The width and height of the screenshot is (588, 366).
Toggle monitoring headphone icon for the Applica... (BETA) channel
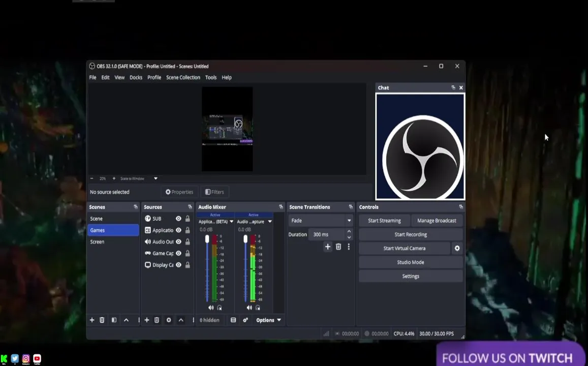pyautogui.click(x=220, y=308)
